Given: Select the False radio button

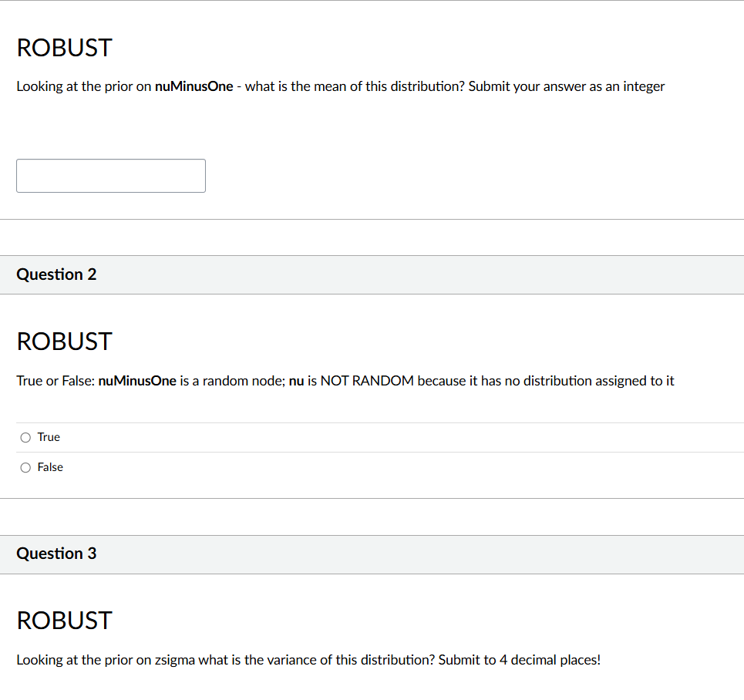Looking at the screenshot, I should click(x=26, y=467).
